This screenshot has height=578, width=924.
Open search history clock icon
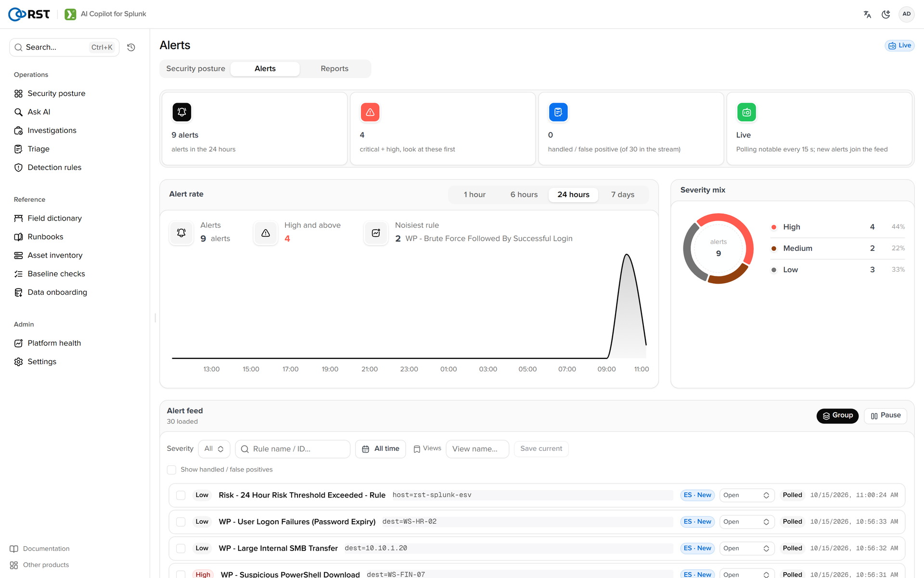pos(131,47)
